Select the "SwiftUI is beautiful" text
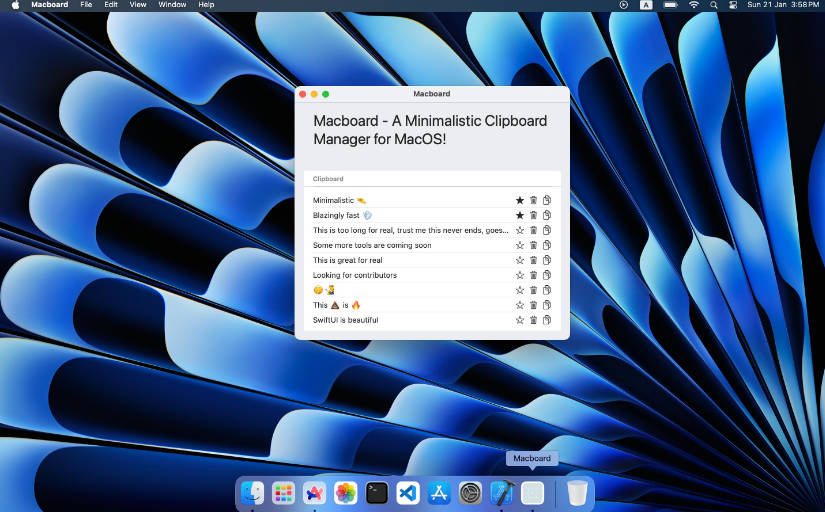The width and height of the screenshot is (825, 512). point(345,320)
